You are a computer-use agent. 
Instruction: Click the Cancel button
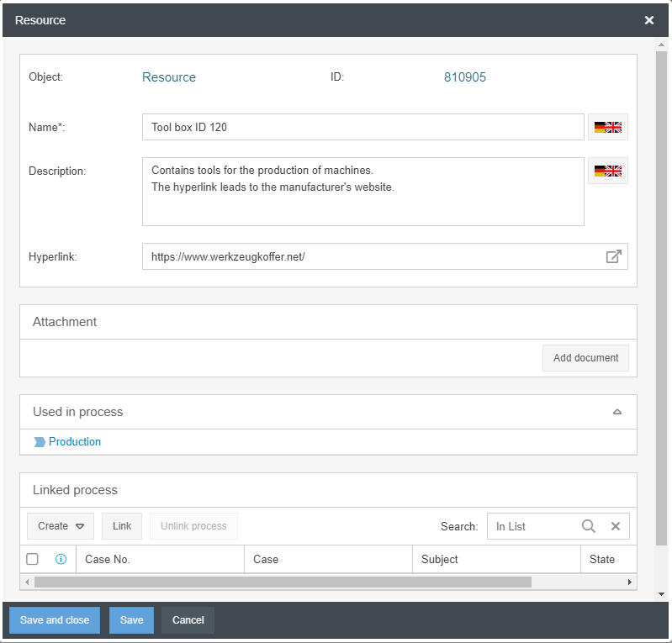pos(188,620)
